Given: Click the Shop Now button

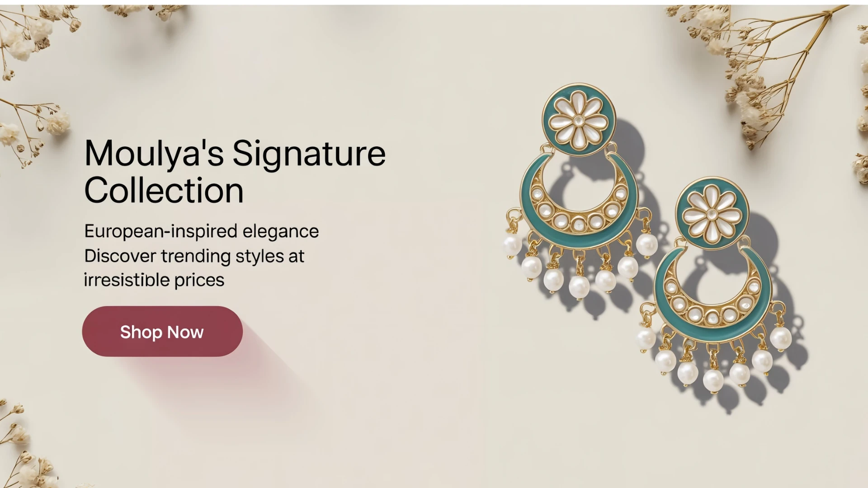Looking at the screenshot, I should tap(162, 331).
